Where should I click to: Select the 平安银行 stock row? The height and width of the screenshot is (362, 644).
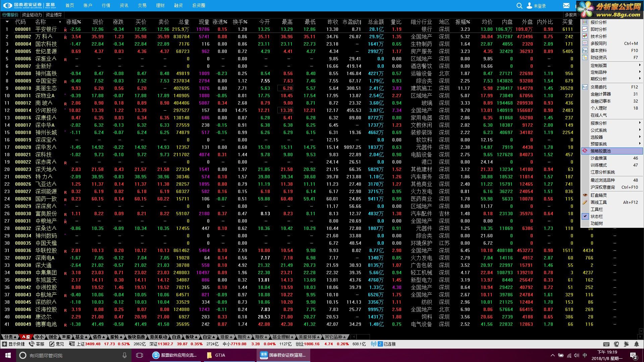pos(290,29)
